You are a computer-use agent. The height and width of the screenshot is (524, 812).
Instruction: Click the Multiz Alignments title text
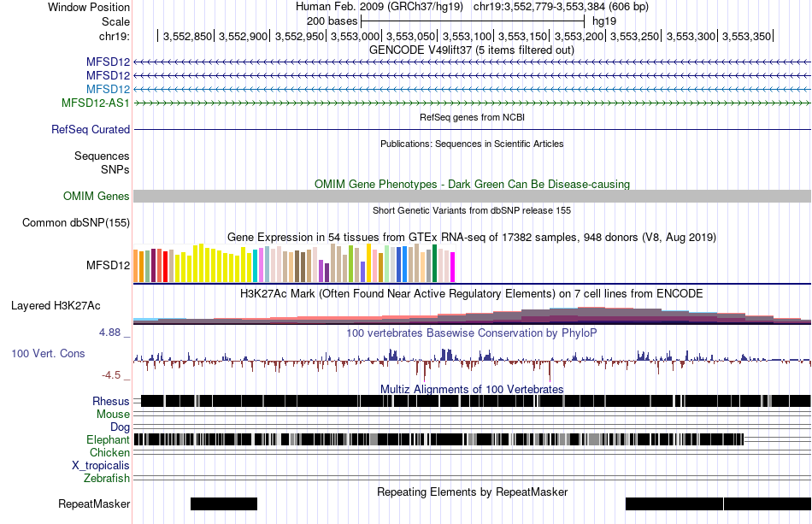point(472,390)
